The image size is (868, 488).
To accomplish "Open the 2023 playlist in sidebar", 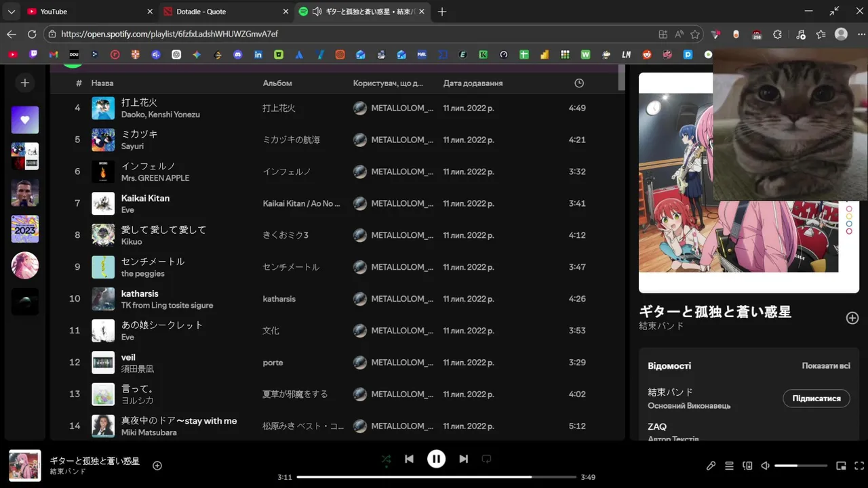I will tap(25, 229).
